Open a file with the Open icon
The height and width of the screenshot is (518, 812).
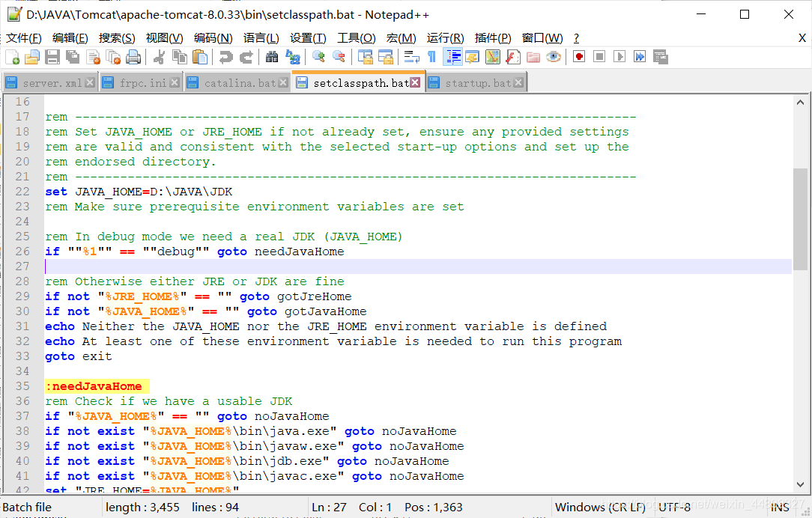[x=33, y=56]
